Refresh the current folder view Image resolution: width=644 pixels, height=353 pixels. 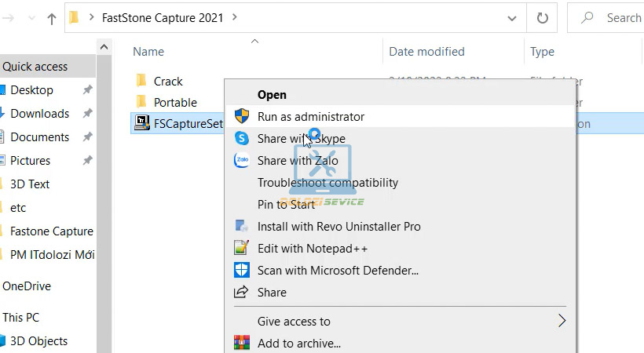(542, 17)
